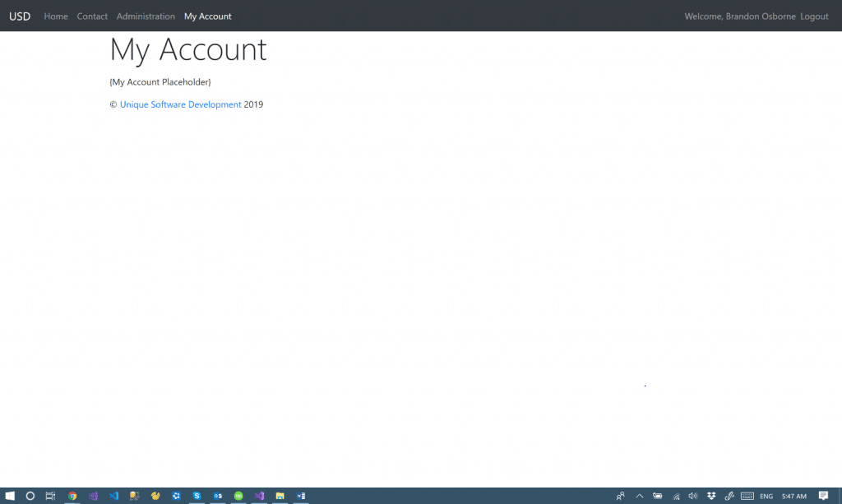Open the Administration section

146,16
